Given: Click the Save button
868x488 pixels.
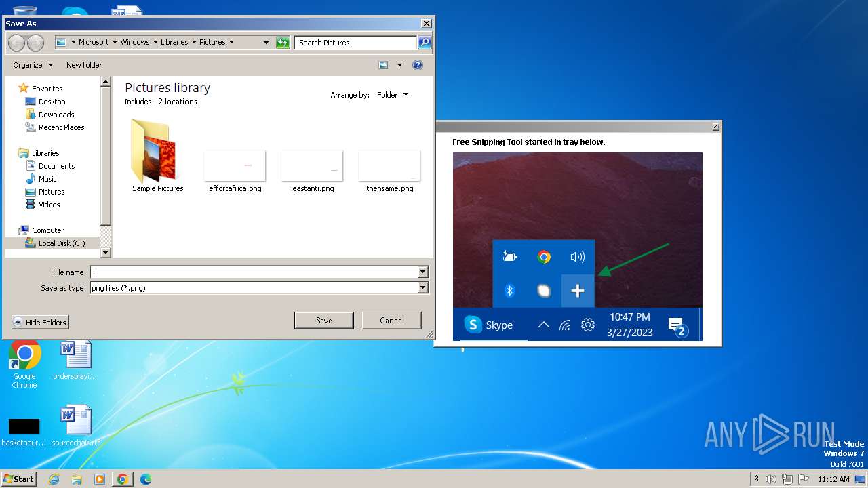Looking at the screenshot, I should click(x=323, y=321).
